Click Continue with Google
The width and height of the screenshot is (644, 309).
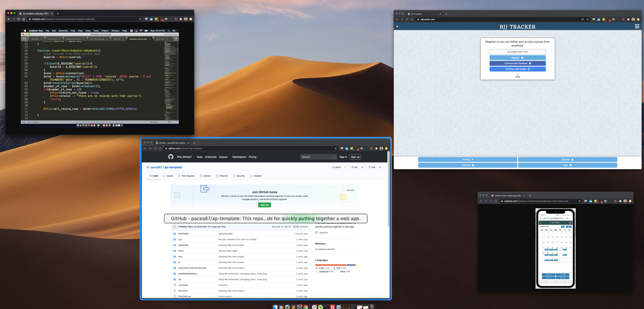[517, 69]
